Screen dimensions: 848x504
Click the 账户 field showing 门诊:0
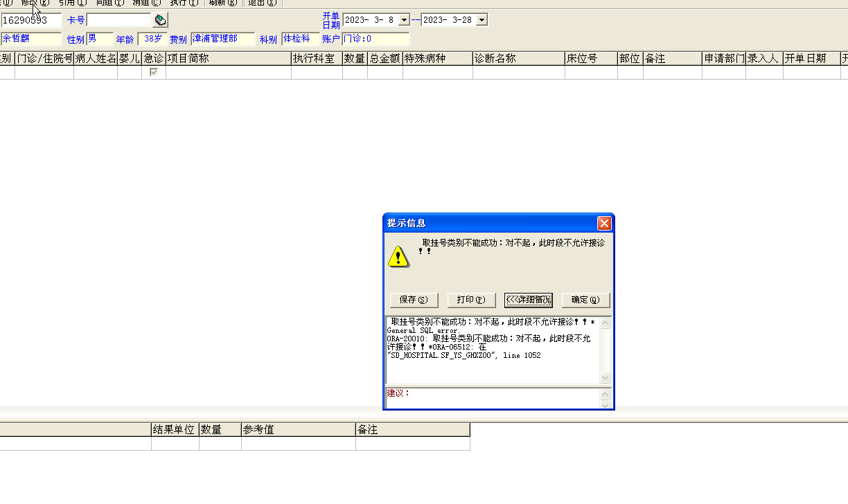click(x=376, y=39)
